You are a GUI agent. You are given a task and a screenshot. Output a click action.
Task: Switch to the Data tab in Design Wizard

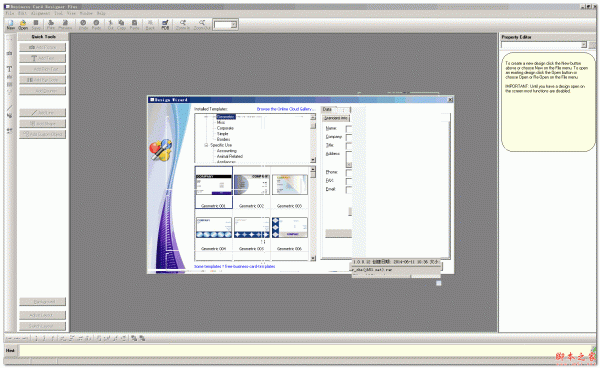click(328, 109)
